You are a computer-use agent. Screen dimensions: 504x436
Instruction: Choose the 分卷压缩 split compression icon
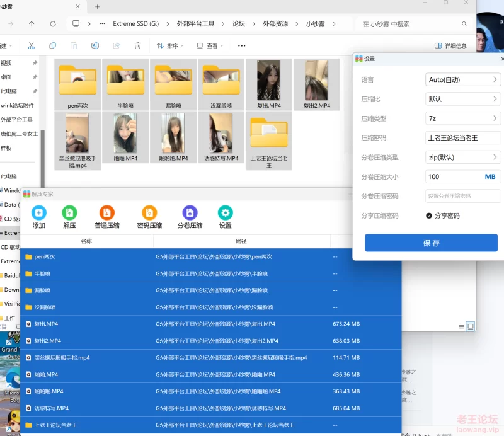190,213
